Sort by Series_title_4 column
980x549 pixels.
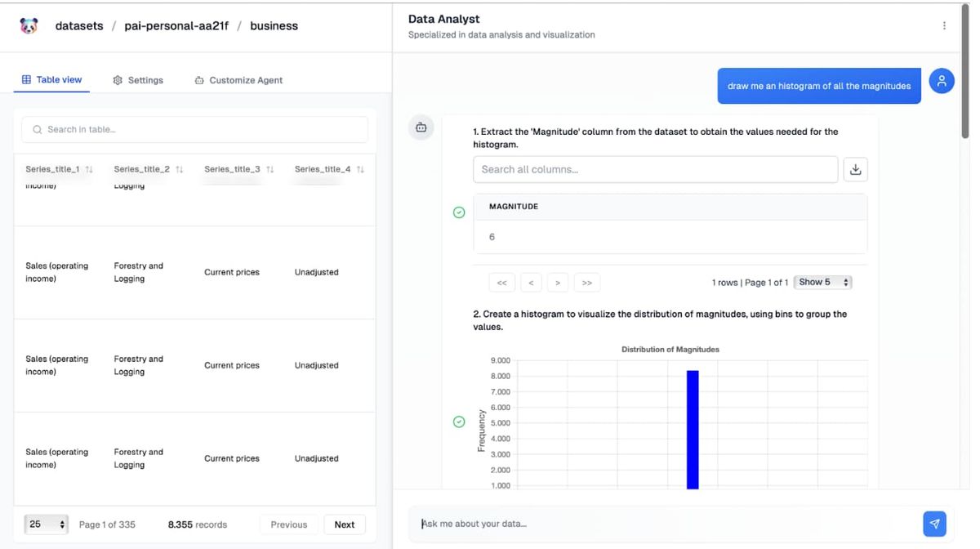(x=360, y=170)
